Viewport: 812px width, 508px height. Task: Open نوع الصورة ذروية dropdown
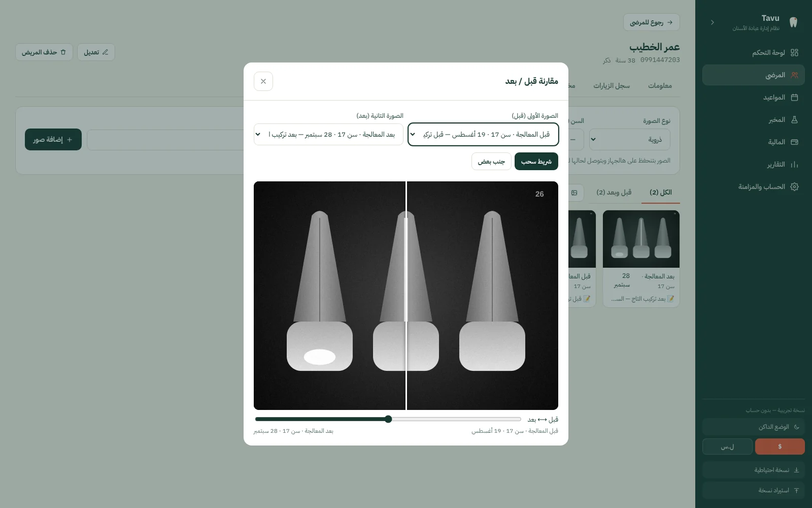(629, 140)
